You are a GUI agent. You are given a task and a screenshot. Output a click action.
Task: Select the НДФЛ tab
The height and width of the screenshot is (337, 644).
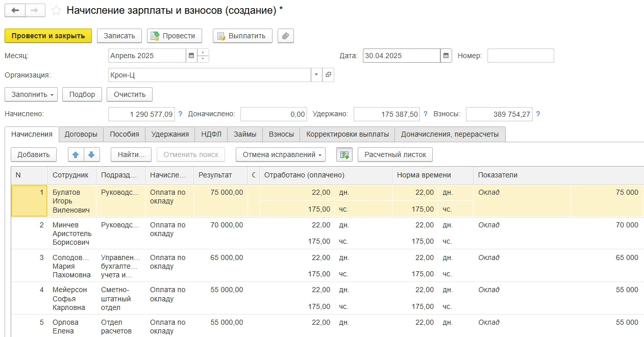point(211,134)
